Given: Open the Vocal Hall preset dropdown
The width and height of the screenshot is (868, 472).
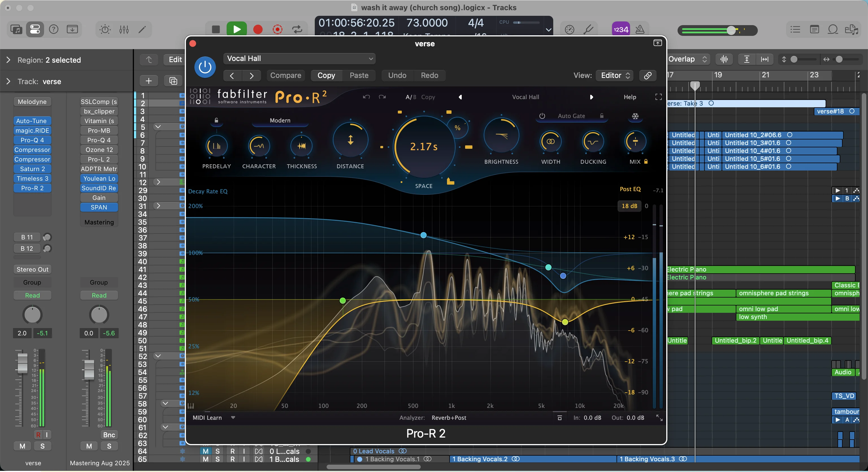Looking at the screenshot, I should (299, 58).
